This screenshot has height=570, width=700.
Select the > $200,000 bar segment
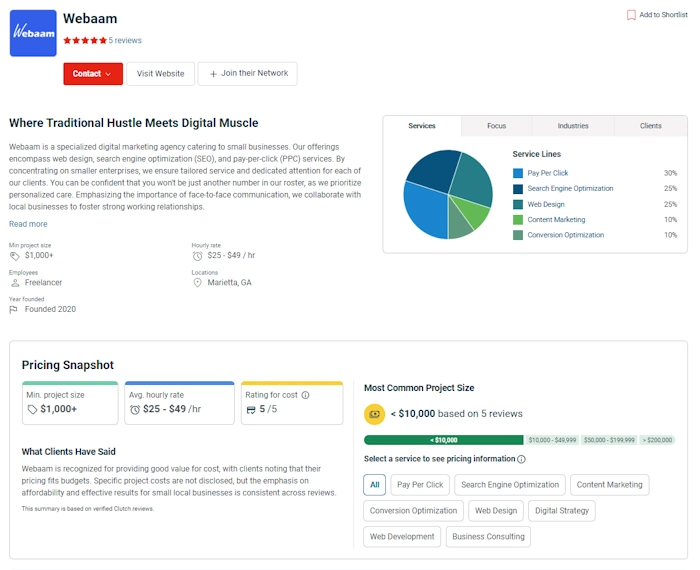657,440
